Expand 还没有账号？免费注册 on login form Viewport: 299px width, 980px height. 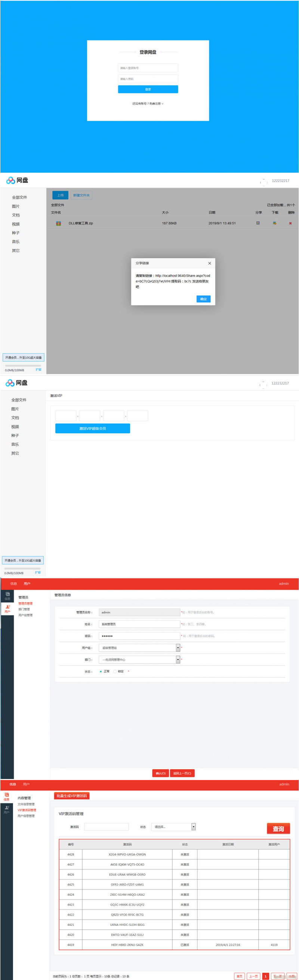click(x=148, y=103)
